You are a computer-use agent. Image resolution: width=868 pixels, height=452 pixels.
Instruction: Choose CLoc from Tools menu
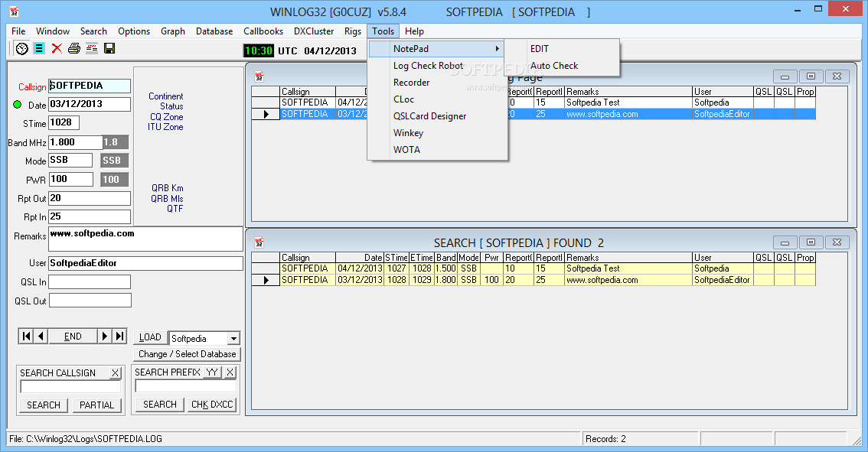[x=438, y=99]
